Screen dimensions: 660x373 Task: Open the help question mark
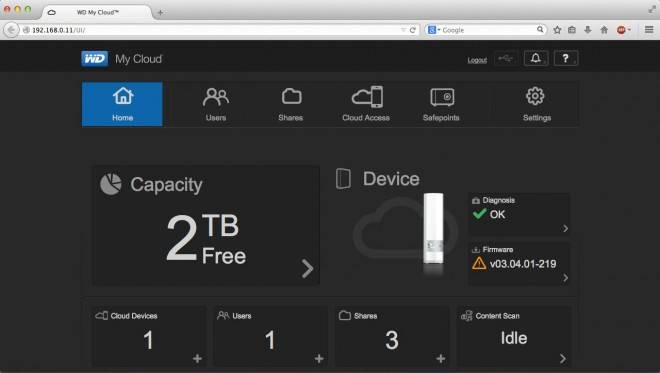566,58
